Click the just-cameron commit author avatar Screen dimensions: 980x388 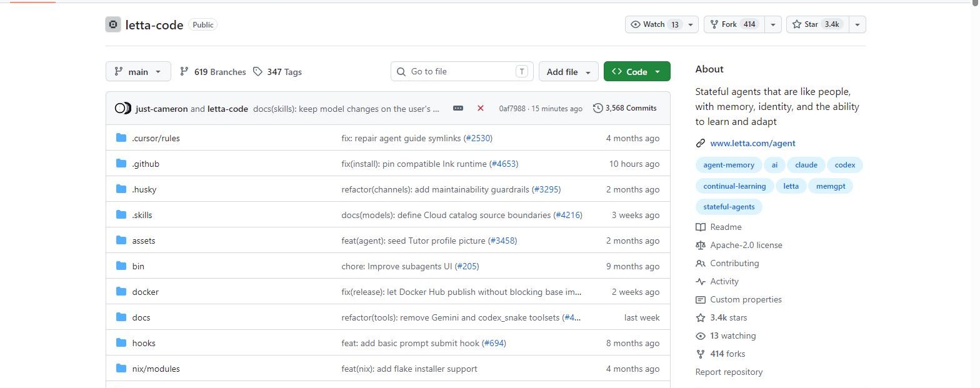120,108
